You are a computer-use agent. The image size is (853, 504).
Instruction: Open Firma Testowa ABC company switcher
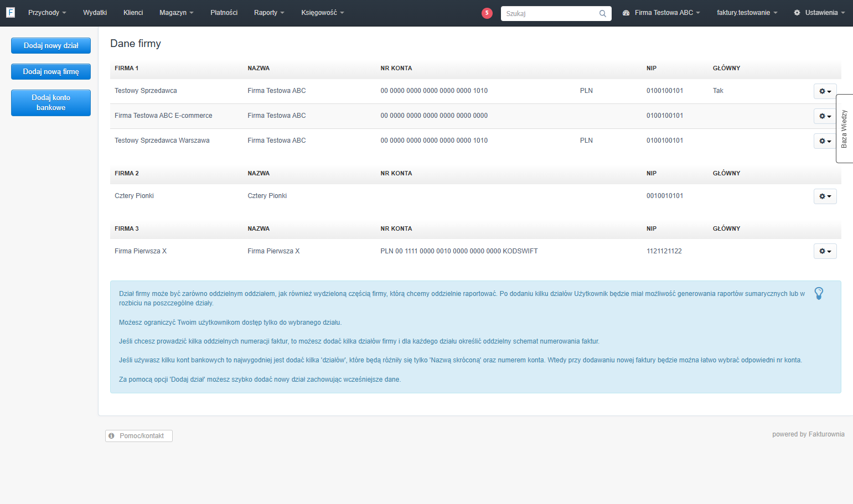coord(661,13)
